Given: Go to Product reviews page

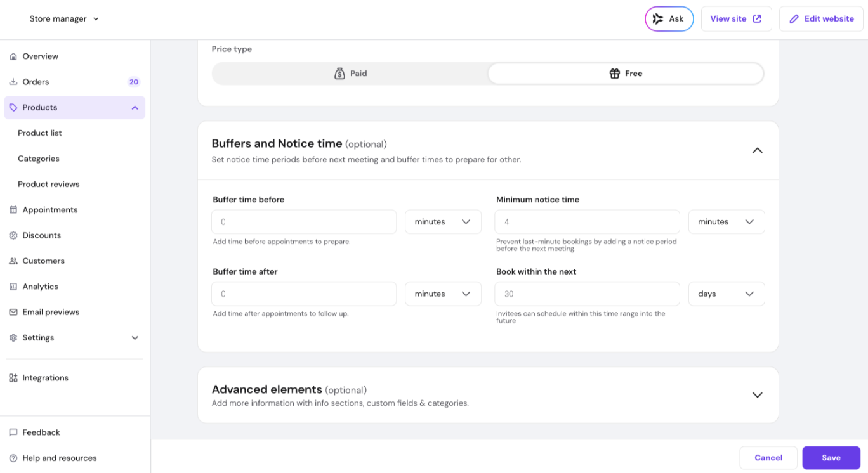Looking at the screenshot, I should click(49, 185).
